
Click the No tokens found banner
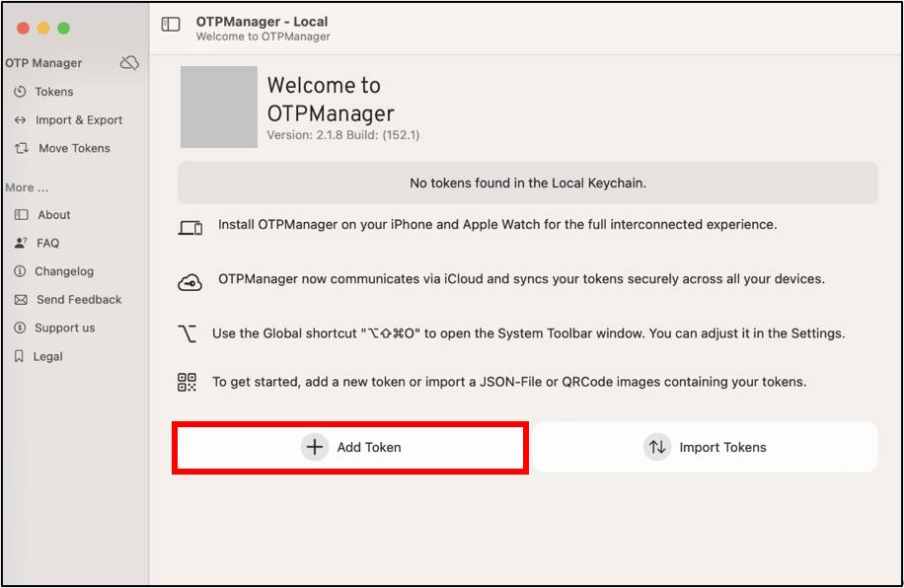(528, 183)
